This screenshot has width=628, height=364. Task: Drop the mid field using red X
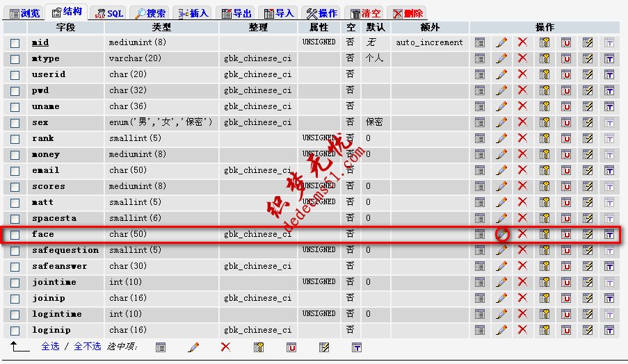pos(522,42)
